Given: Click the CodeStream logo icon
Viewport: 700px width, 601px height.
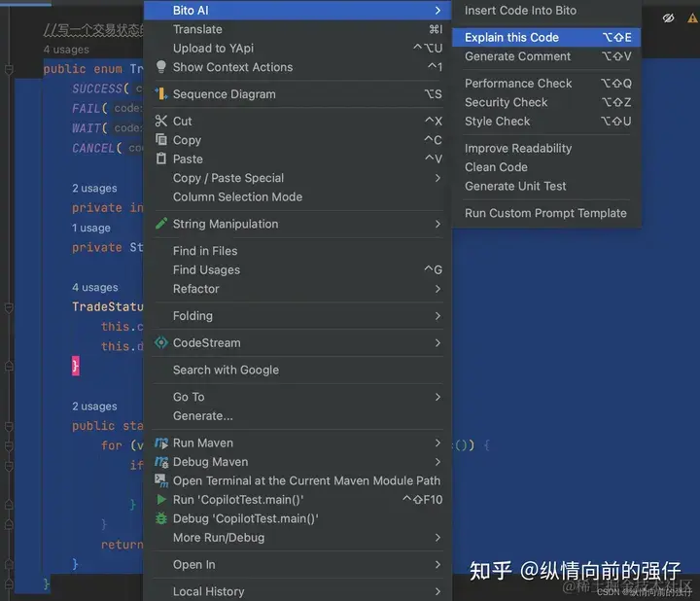Looking at the screenshot, I should click(x=161, y=342).
